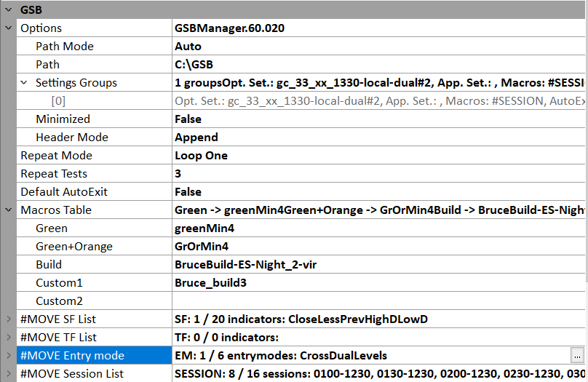Open the Entry mode ellipsis editor button

(x=577, y=356)
